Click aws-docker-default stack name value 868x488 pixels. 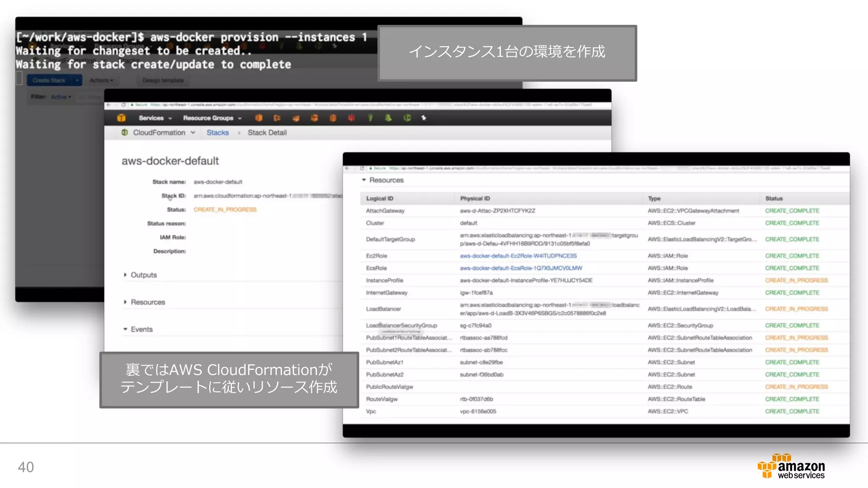click(218, 182)
